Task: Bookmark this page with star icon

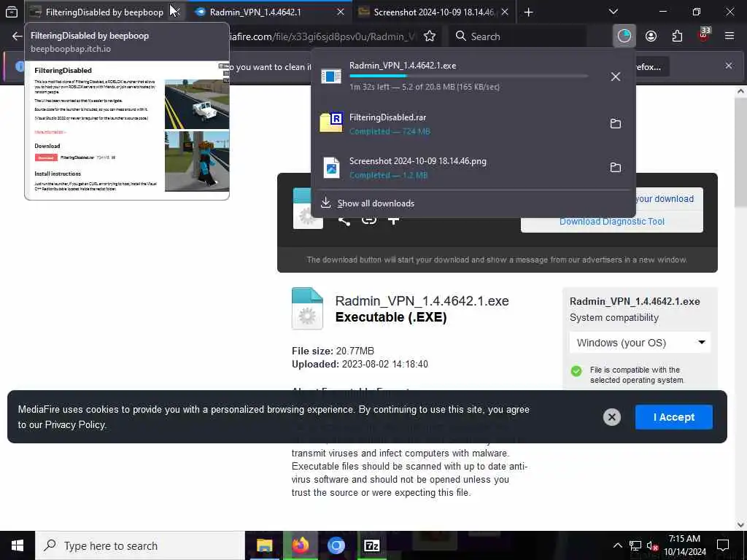Action: pyautogui.click(x=430, y=36)
